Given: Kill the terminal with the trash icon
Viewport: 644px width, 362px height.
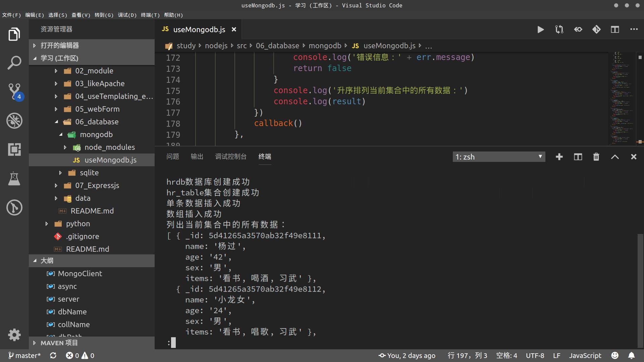Looking at the screenshot, I should [x=596, y=157].
